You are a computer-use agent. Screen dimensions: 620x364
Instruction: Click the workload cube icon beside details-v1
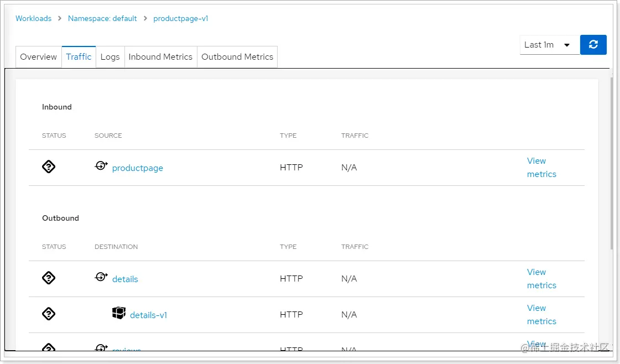[118, 313]
